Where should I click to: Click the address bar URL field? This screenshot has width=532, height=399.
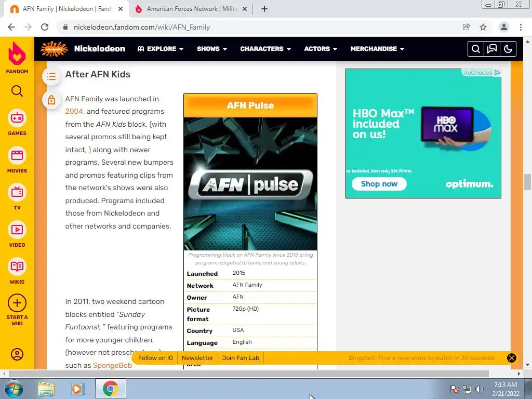(258, 27)
